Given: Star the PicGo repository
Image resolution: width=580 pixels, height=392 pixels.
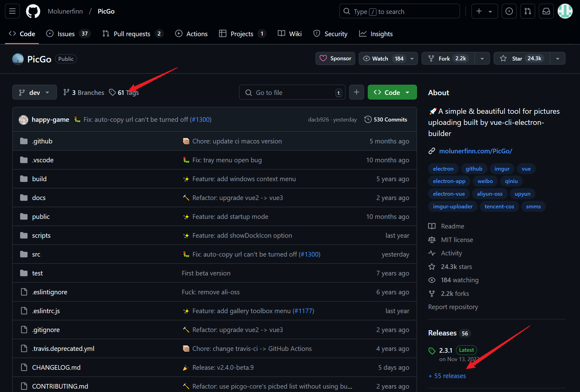Looking at the screenshot, I should (522, 58).
